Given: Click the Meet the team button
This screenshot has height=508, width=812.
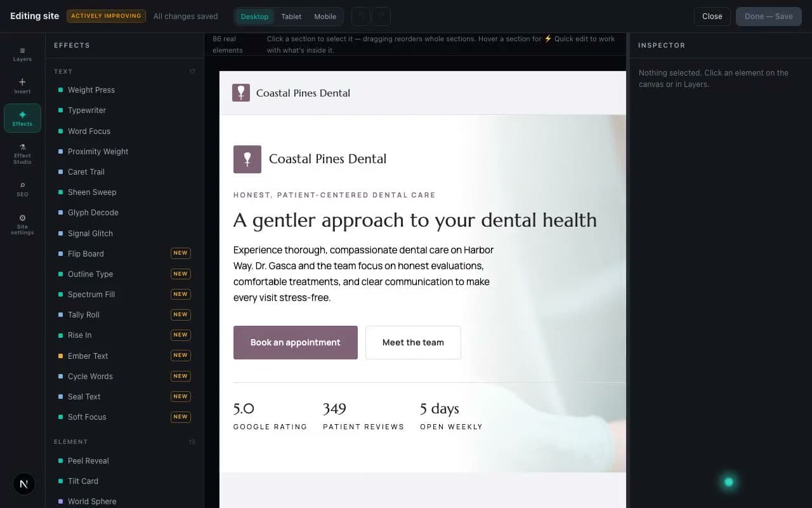Looking at the screenshot, I should coord(413,342).
